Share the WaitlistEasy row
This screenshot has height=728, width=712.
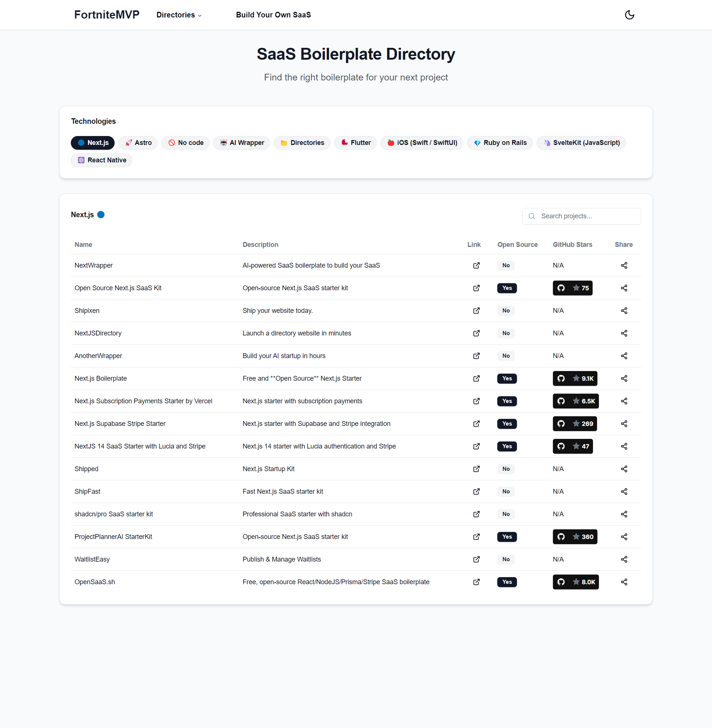pos(624,559)
